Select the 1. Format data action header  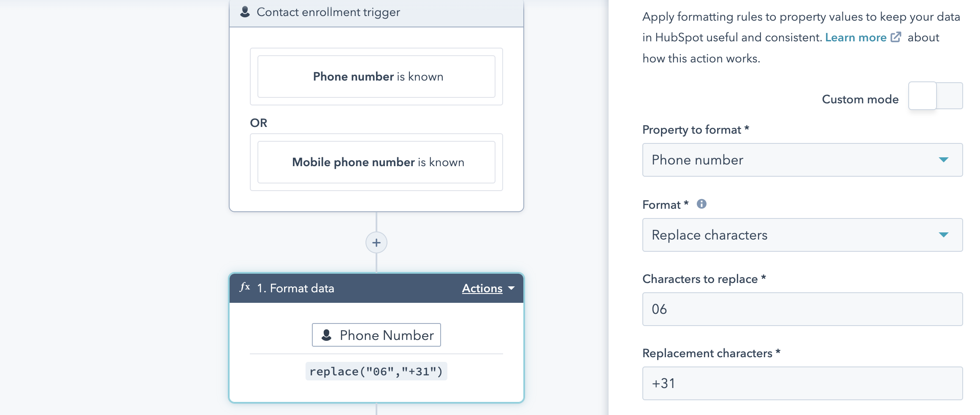tap(376, 288)
